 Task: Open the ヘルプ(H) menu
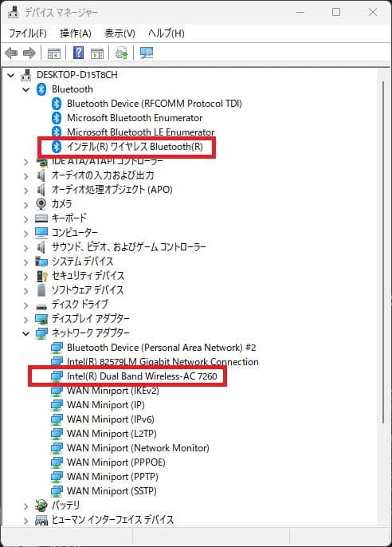[167, 33]
